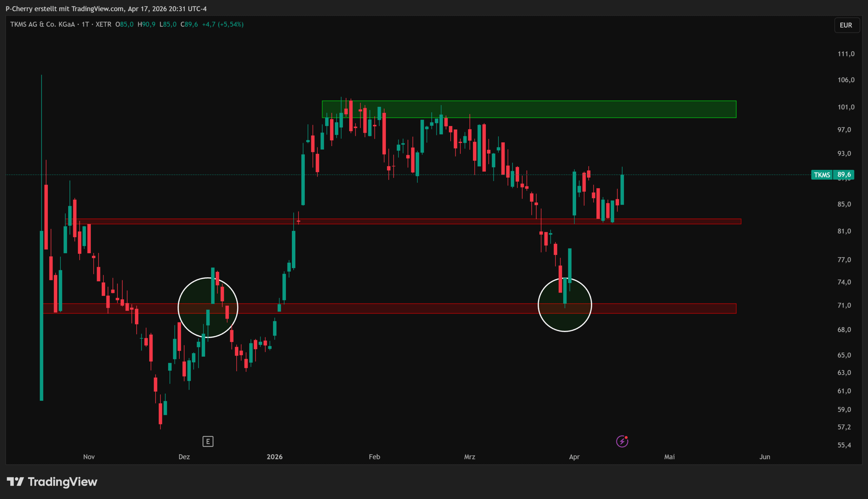Click the '2026' label on time axis

point(275,457)
